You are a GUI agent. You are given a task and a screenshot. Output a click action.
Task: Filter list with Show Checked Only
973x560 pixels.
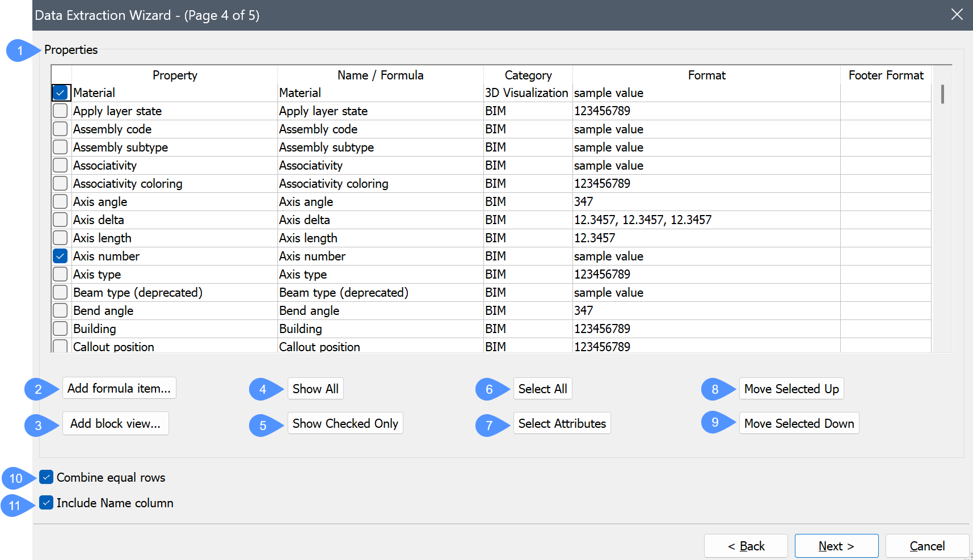[345, 424]
